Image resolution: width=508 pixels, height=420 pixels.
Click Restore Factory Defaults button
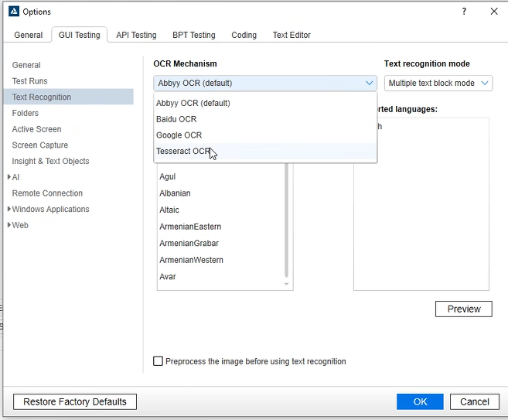(75, 401)
